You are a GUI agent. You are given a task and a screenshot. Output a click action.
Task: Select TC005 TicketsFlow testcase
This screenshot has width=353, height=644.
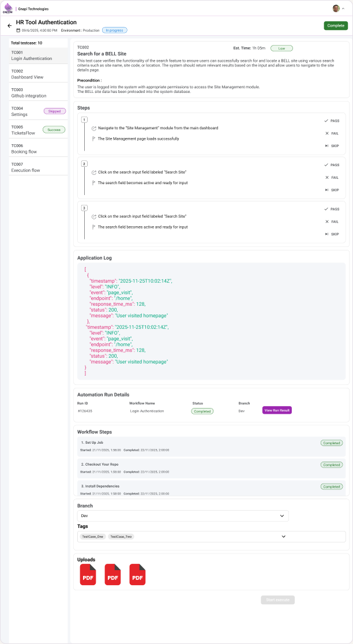(39, 130)
